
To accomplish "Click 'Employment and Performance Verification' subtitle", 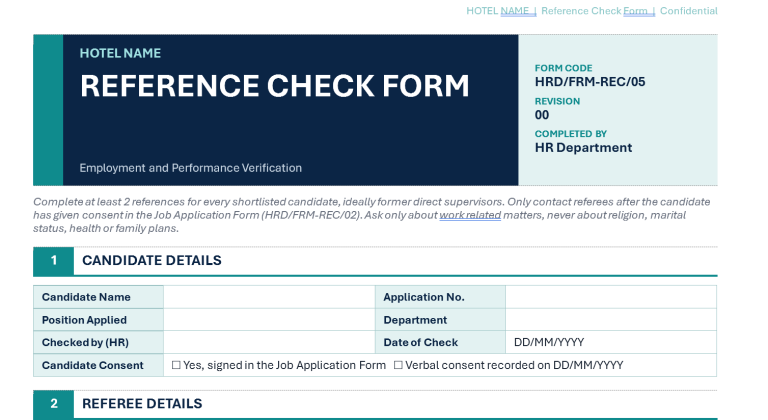I will coord(191,168).
